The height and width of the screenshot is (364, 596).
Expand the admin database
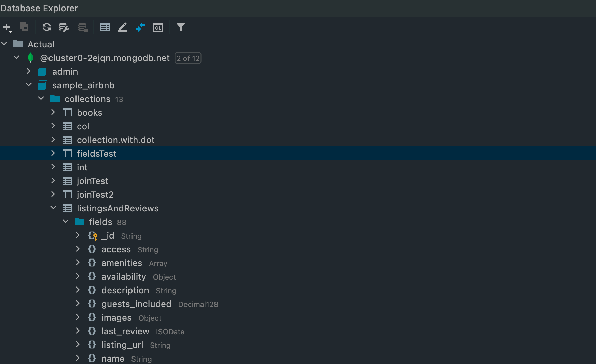(x=29, y=71)
